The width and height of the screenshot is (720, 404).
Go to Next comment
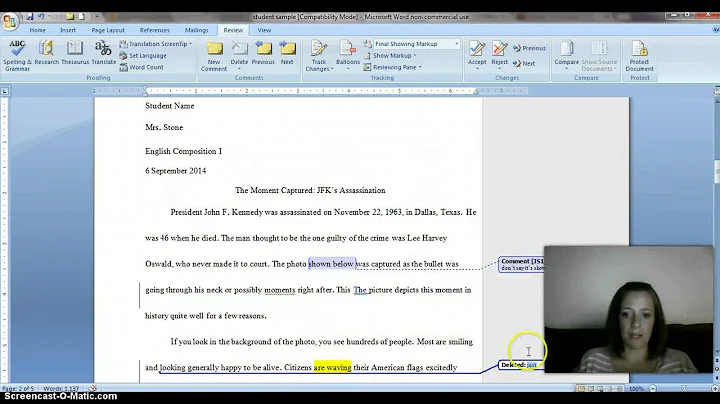tap(287, 53)
